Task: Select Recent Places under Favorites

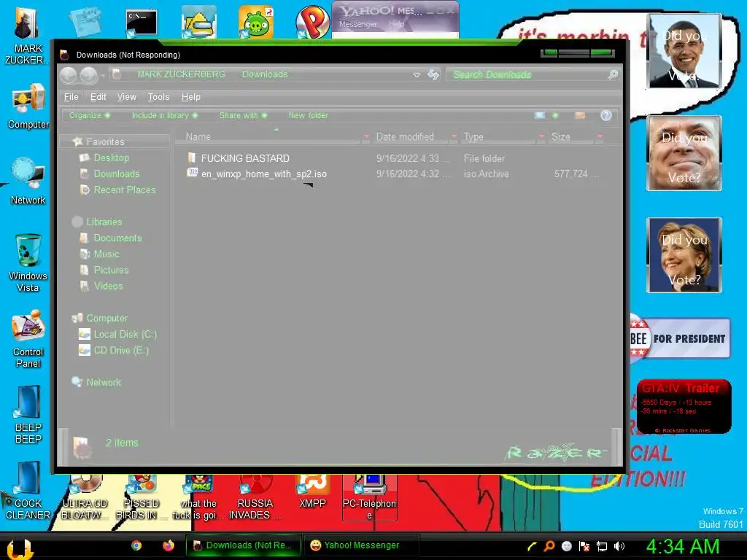Action: (x=124, y=190)
